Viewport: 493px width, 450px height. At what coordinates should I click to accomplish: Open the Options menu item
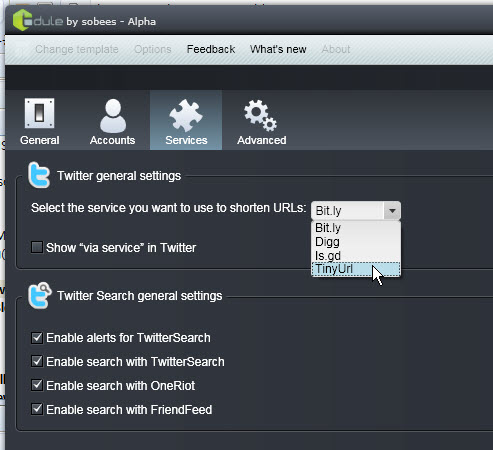[153, 49]
